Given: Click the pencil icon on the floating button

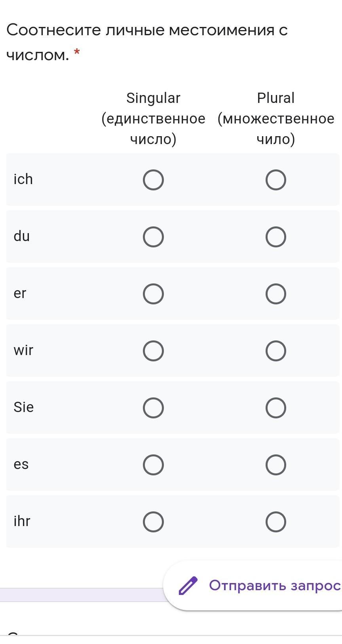Looking at the screenshot, I should [188, 585].
